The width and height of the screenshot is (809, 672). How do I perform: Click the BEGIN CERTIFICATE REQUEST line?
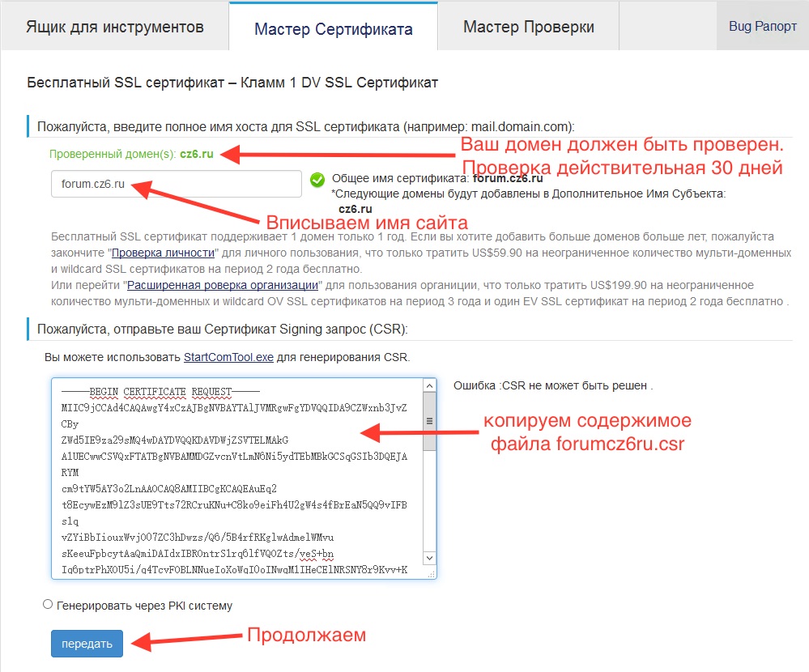point(160,392)
